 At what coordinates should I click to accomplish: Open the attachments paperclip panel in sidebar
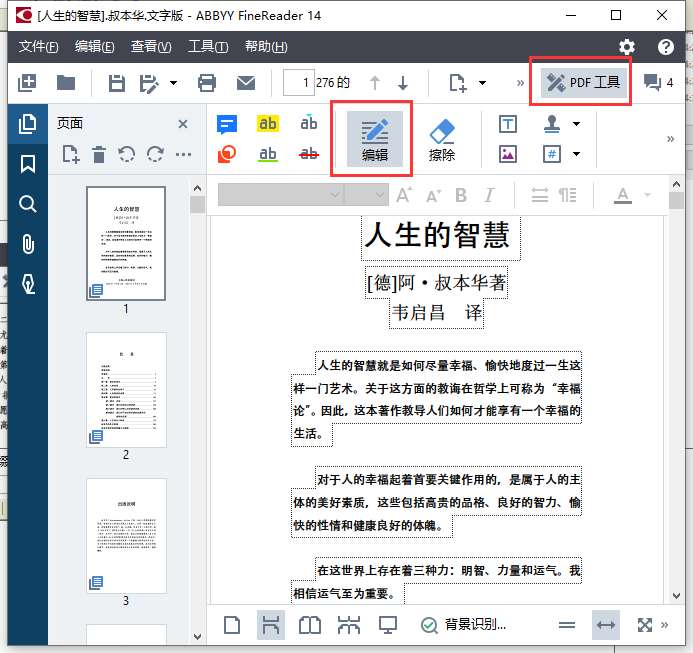[28, 244]
